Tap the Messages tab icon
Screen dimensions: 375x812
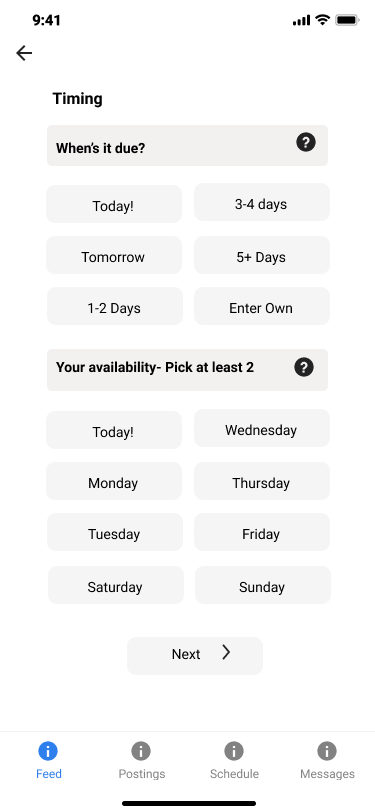(x=327, y=750)
